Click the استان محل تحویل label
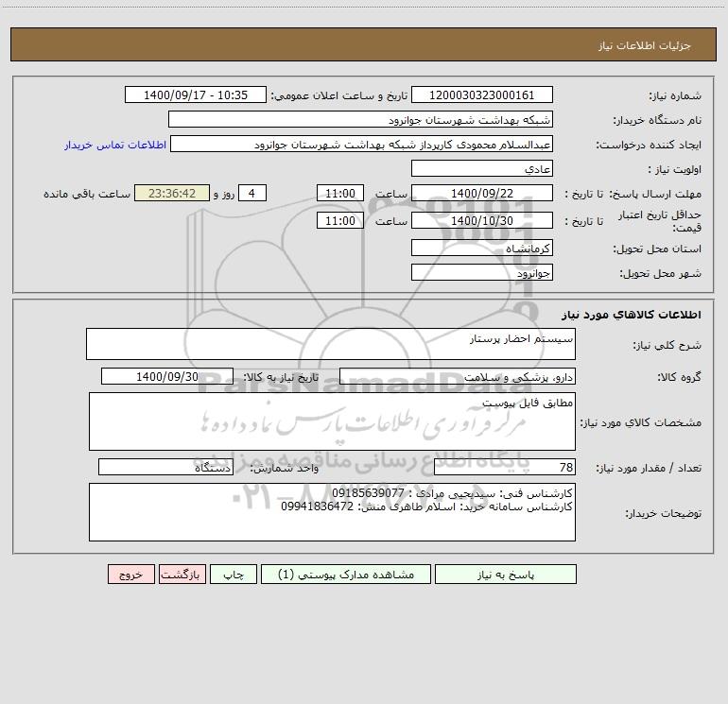Viewport: 728px width, 704px height. coord(657,249)
